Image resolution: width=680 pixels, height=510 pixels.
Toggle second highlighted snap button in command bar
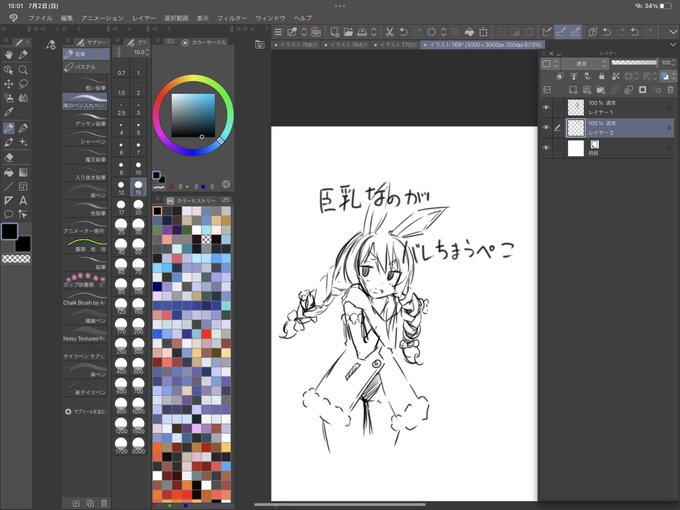click(x=561, y=32)
